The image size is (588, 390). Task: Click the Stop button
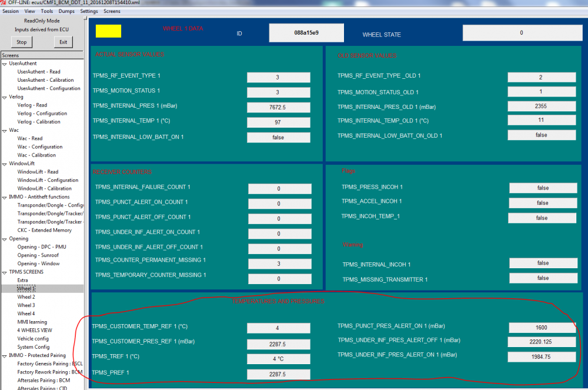click(22, 42)
